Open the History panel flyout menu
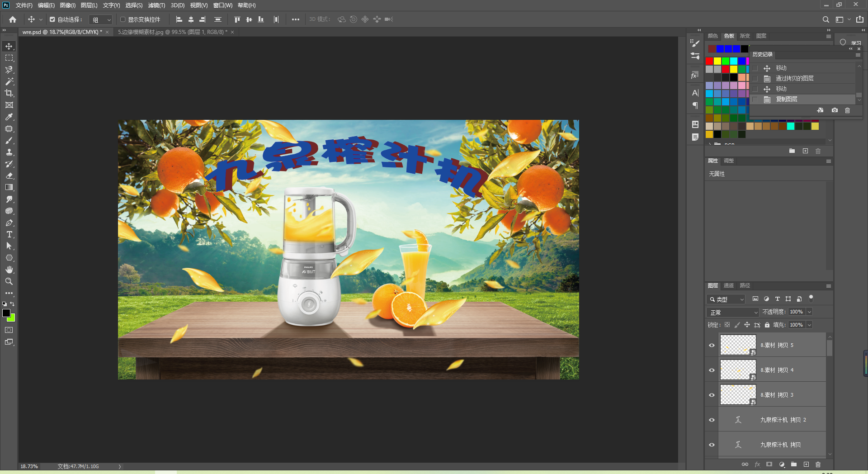The image size is (868, 474). coord(858,55)
